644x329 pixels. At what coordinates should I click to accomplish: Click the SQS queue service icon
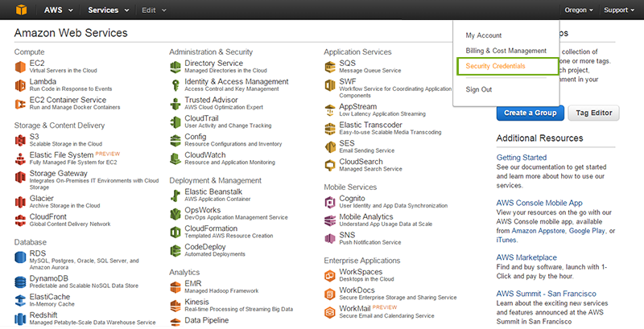coord(330,65)
